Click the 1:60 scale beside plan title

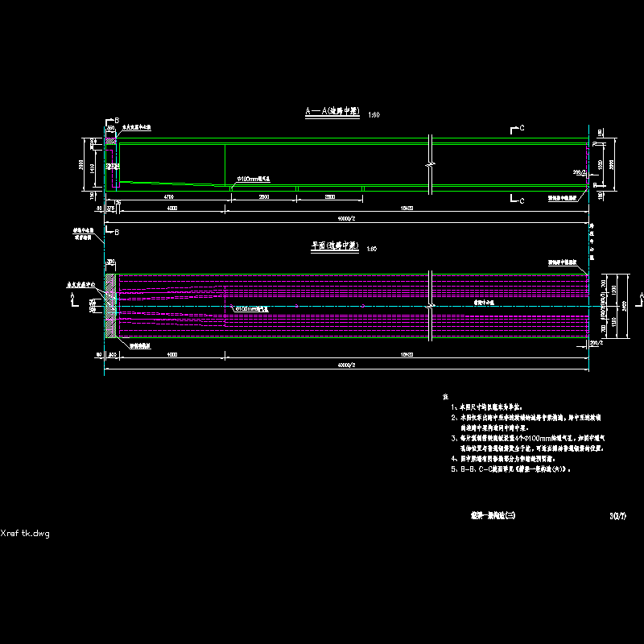coord(371,249)
